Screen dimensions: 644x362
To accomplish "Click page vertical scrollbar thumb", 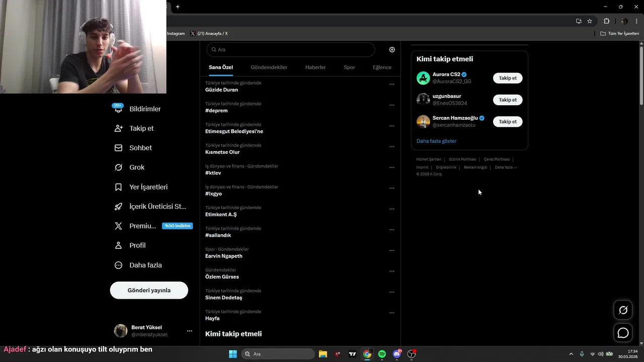I will [641, 75].
